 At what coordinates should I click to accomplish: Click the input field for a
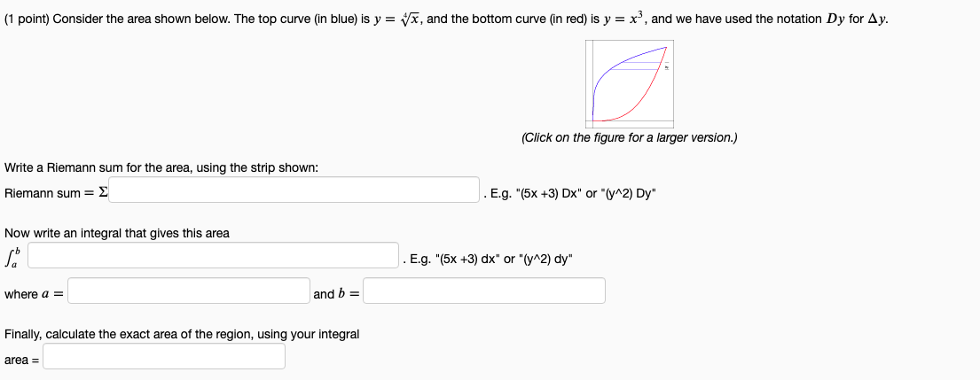tap(189, 291)
